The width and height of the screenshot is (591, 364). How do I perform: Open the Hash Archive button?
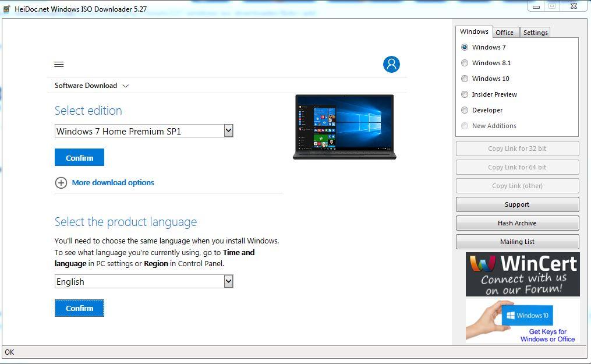[x=517, y=223]
